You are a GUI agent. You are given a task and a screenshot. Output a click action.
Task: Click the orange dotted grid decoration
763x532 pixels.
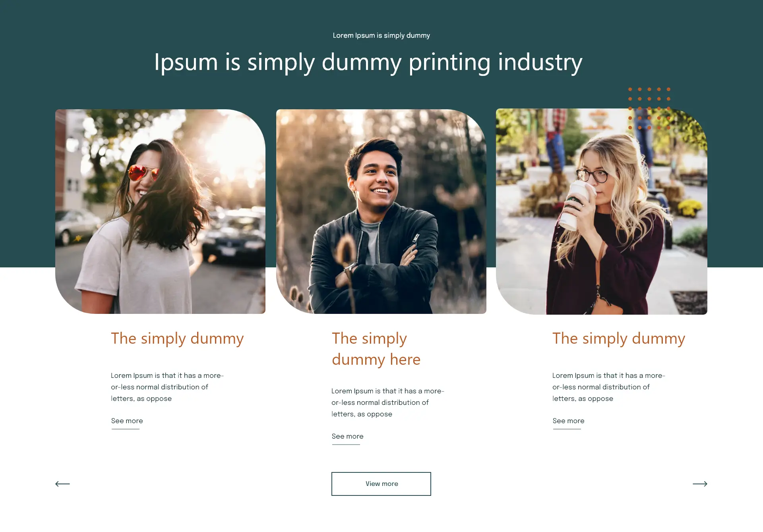(649, 108)
